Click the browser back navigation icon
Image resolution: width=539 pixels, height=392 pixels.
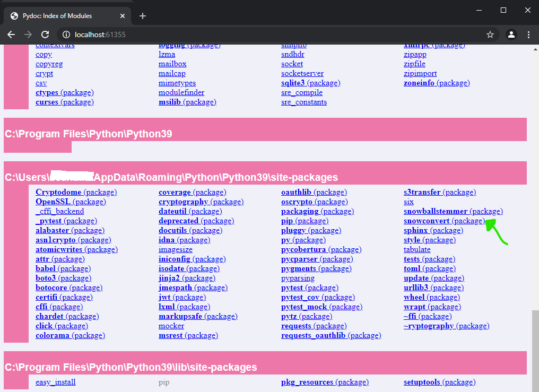tap(11, 34)
